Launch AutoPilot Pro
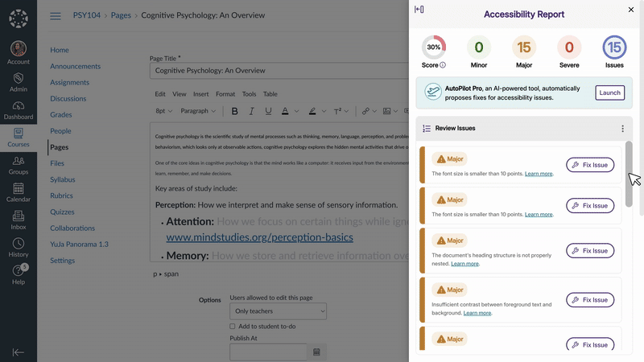The width and height of the screenshot is (644, 362). coord(609,93)
